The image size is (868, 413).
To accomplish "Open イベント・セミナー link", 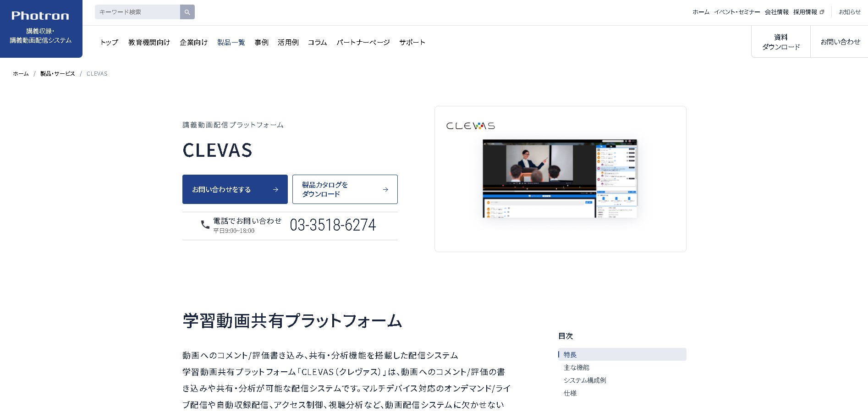I will pos(737,12).
